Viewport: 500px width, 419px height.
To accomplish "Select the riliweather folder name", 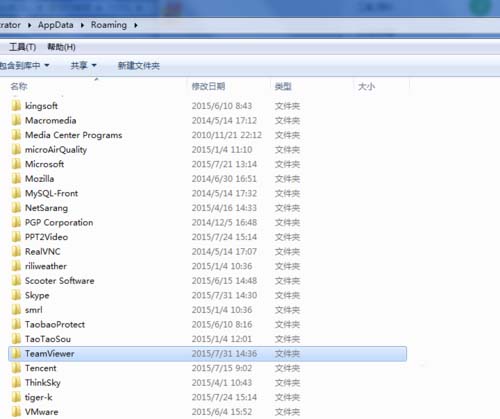I will pyautogui.click(x=46, y=266).
